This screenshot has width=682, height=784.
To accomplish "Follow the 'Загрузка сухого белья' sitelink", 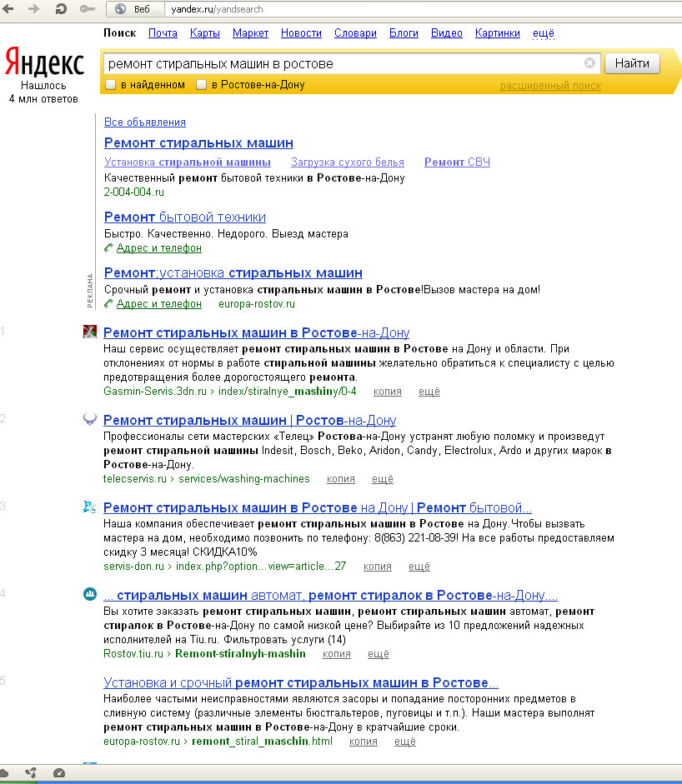I will pos(348,162).
